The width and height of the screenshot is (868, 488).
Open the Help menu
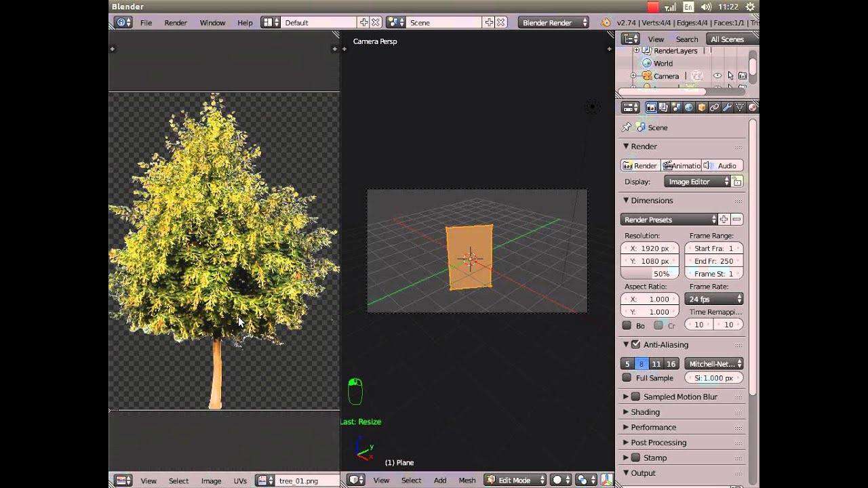[245, 22]
